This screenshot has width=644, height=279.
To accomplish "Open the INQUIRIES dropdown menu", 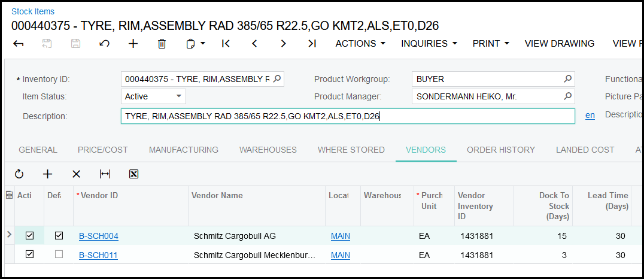I will tap(429, 44).
